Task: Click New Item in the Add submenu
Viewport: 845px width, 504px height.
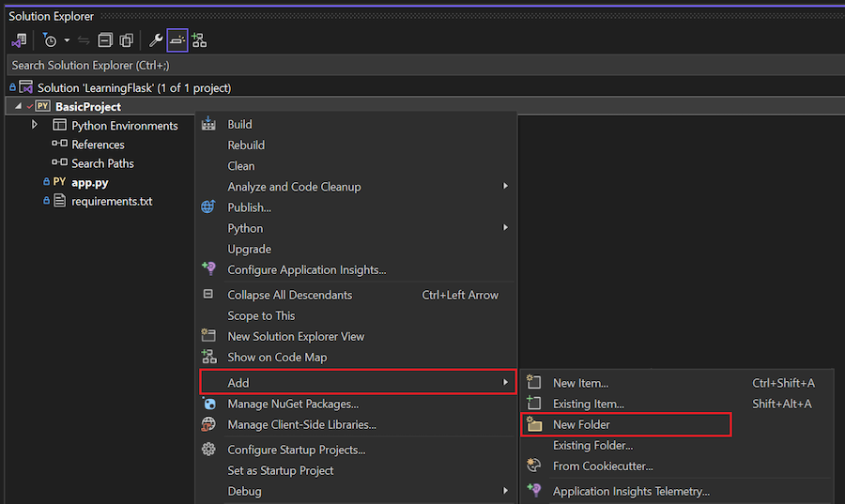Action: [x=580, y=383]
